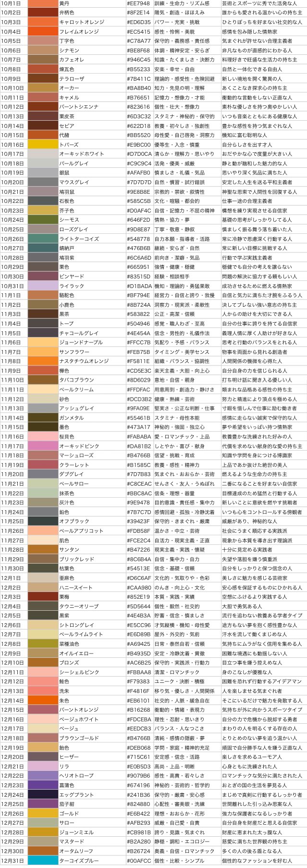Click the hex code #7D7D7D

point(138,182)
